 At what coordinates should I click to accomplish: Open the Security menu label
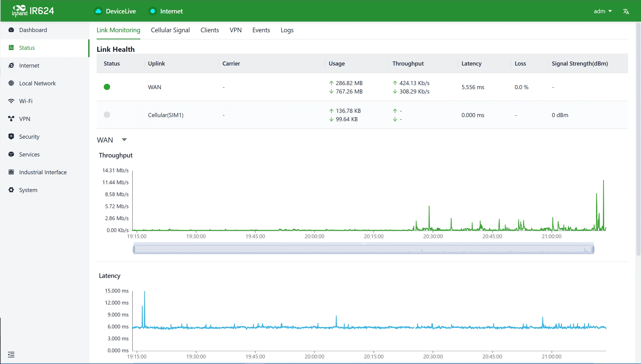click(29, 137)
